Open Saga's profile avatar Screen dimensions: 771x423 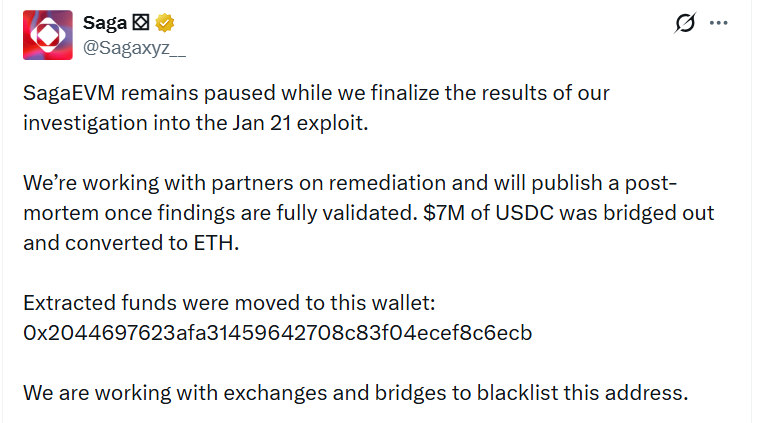point(48,34)
